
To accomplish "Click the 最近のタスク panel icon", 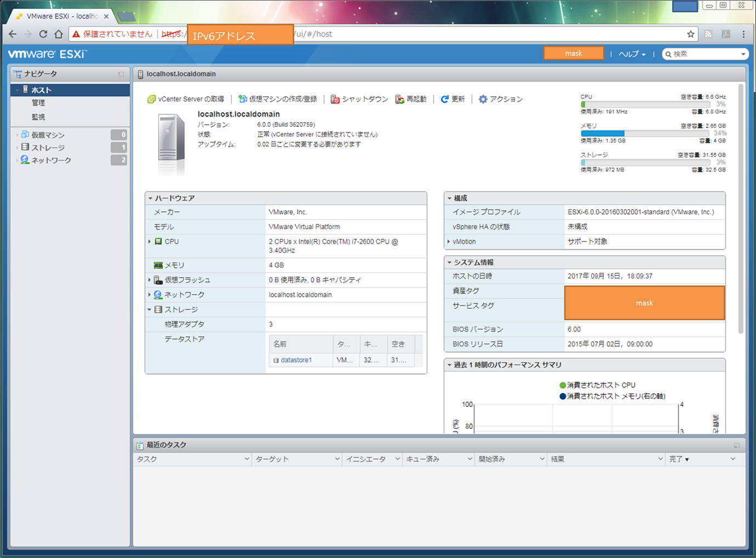I will [x=140, y=445].
